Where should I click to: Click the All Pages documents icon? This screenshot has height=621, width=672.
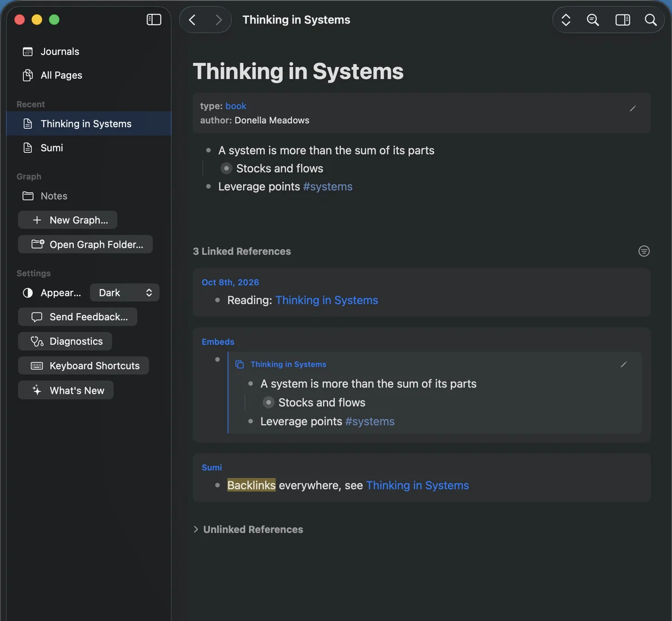[x=27, y=75]
